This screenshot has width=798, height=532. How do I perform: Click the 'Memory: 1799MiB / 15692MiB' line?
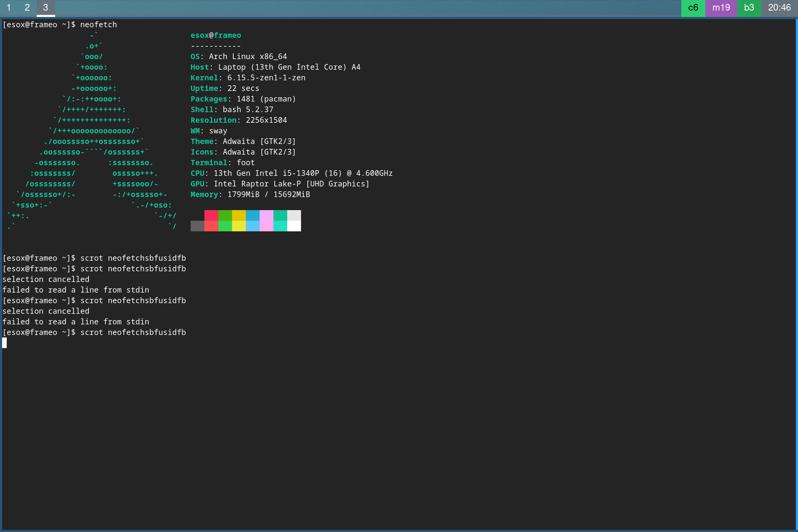pos(250,195)
